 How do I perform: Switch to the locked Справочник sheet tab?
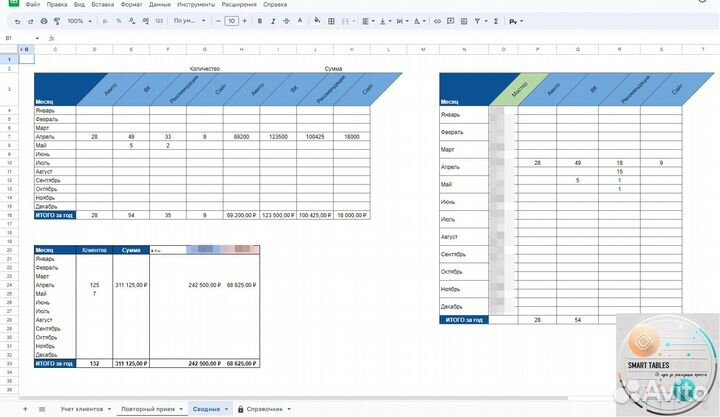coord(264,409)
